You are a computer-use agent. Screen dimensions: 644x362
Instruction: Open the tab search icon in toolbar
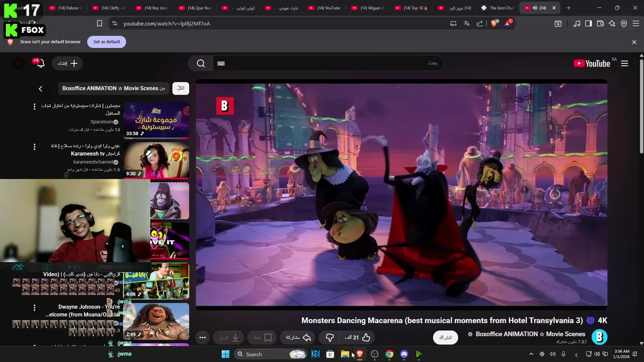[558, 24]
